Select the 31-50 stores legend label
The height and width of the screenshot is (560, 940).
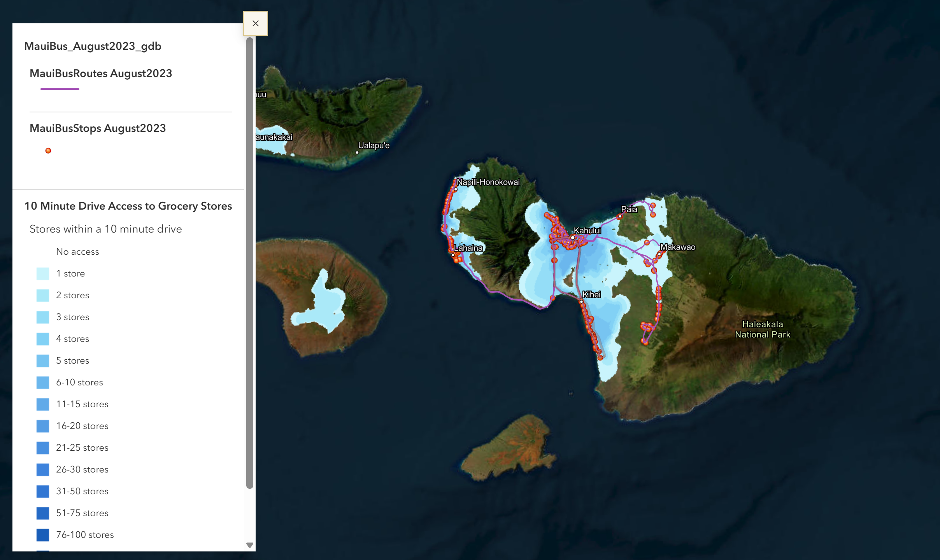point(82,491)
